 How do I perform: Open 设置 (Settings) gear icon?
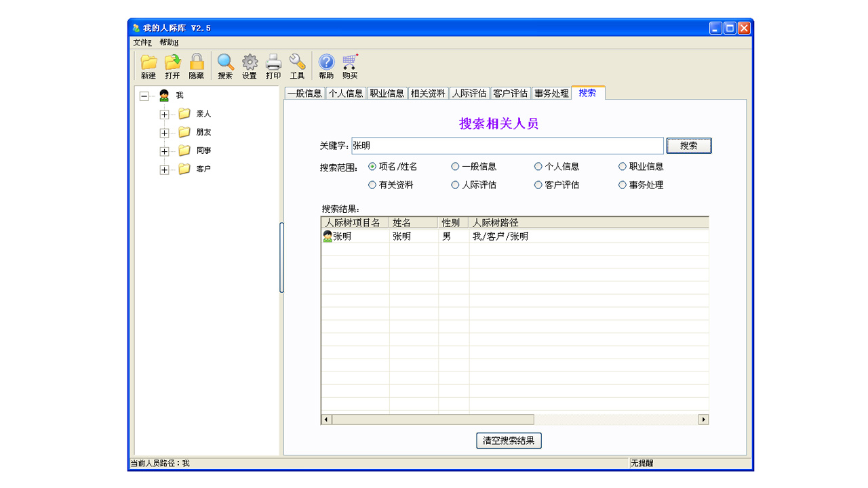tap(250, 63)
